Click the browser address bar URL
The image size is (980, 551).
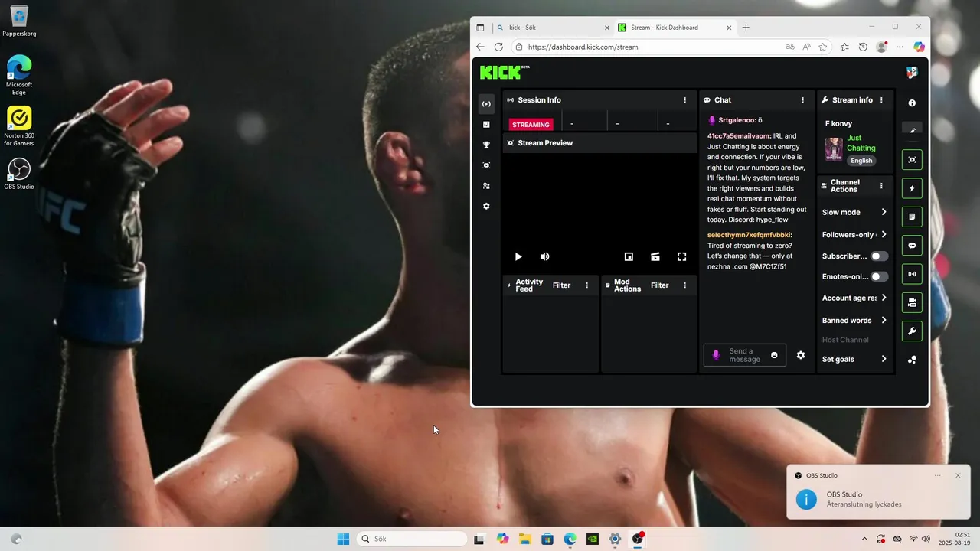coord(583,47)
